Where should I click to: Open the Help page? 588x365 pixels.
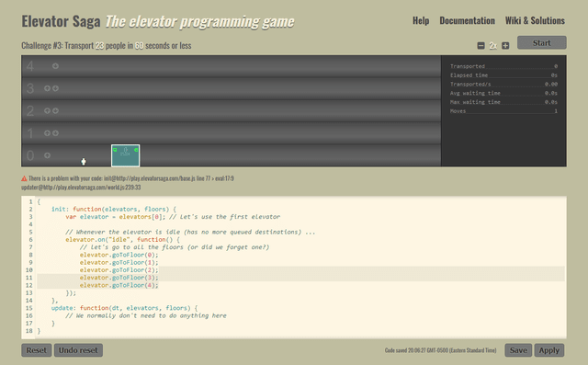[x=421, y=20]
